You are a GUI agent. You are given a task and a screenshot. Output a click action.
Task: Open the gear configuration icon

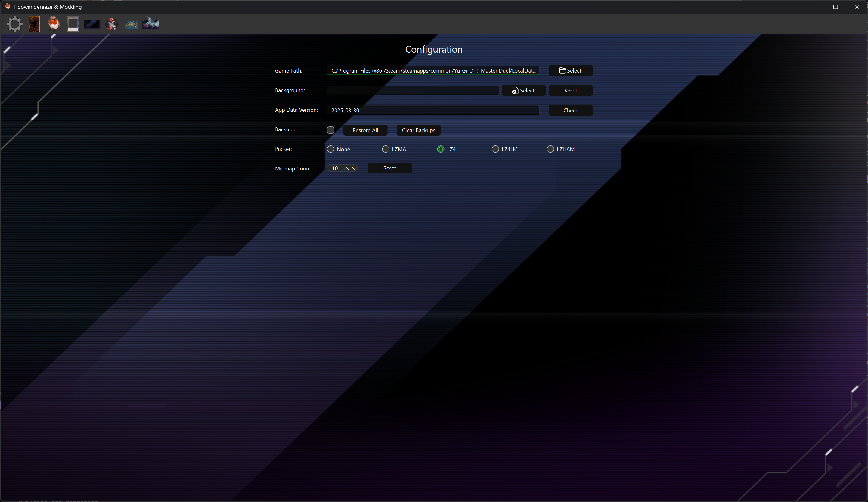pos(14,24)
